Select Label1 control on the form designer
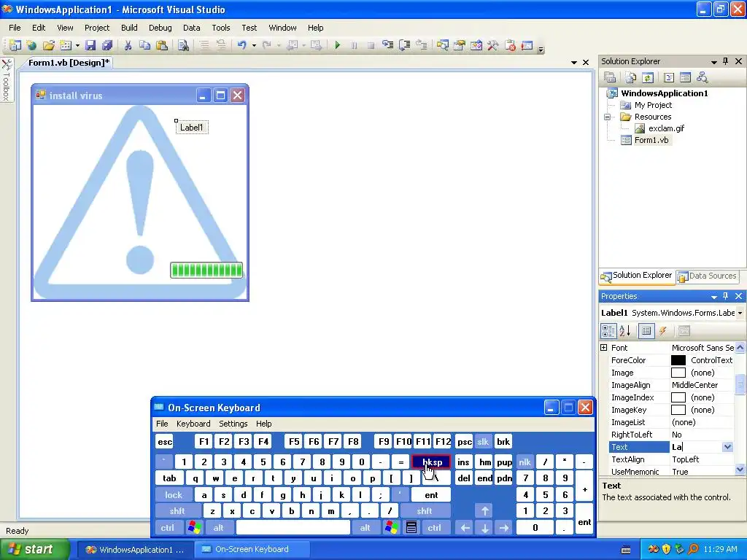Viewport: 747px width, 560px height. [192, 127]
